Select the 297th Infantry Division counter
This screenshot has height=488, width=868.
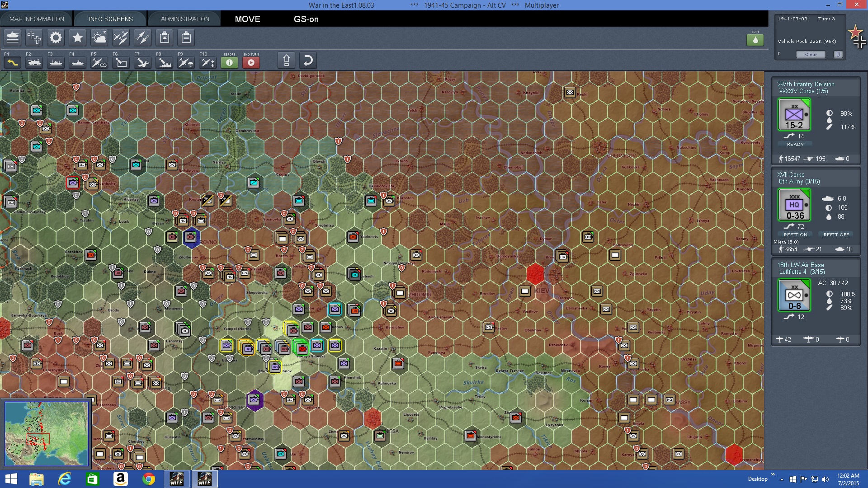794,115
